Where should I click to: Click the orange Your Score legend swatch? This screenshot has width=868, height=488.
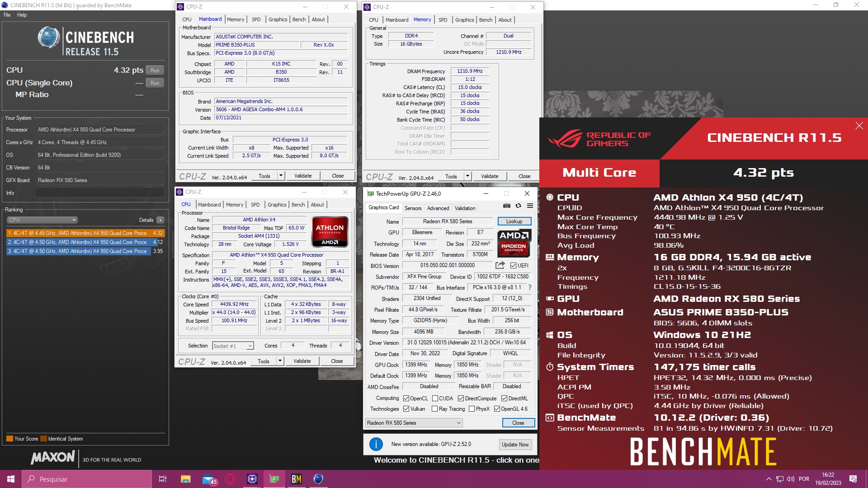pos(9,439)
